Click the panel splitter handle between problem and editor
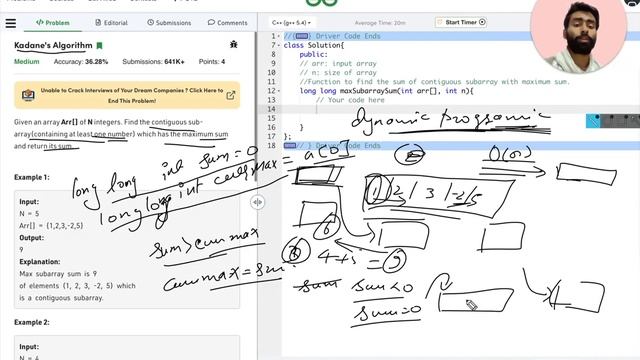This screenshot has width=640, height=360. coord(258,202)
